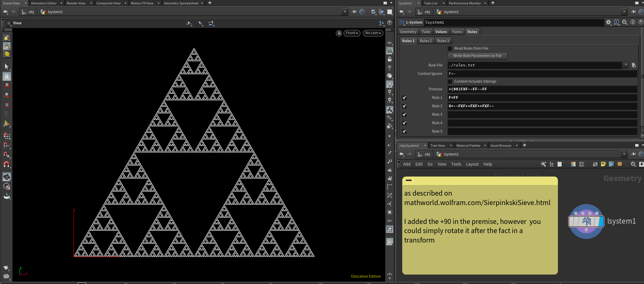Enable Read Rules from File checkbox
This screenshot has width=644, height=284.
pyautogui.click(x=450, y=49)
